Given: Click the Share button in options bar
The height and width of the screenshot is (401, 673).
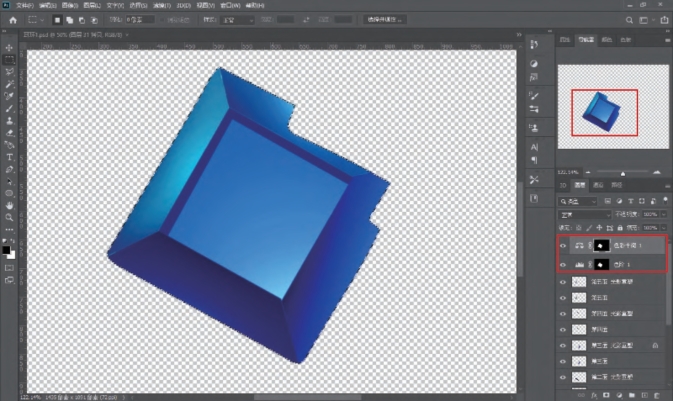Looking at the screenshot, I should (x=664, y=20).
